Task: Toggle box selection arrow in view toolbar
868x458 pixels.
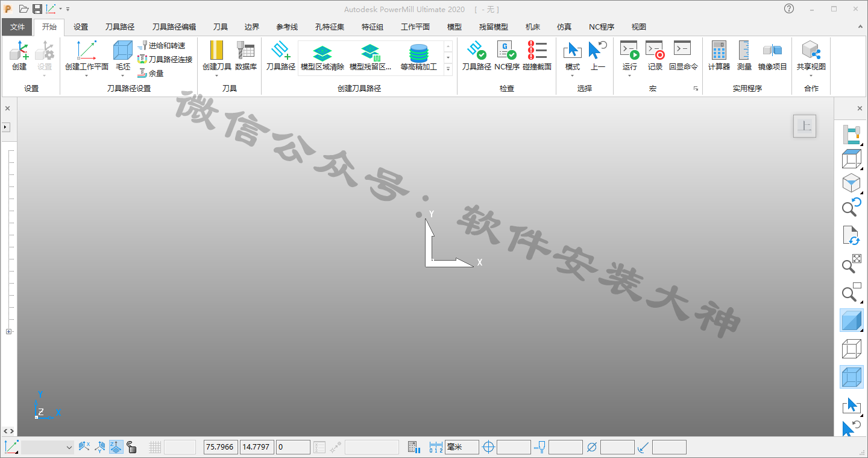Action: pyautogui.click(x=851, y=405)
